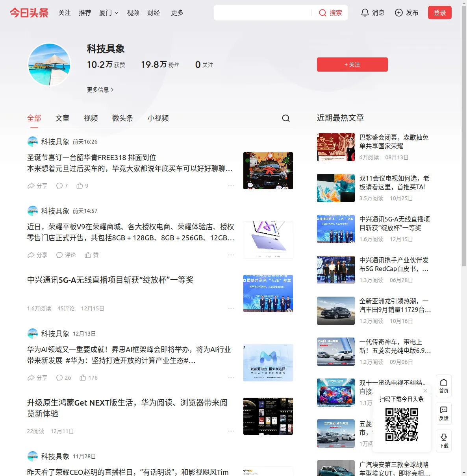Open the 更多 navigation menu
467x476 pixels.
point(177,13)
